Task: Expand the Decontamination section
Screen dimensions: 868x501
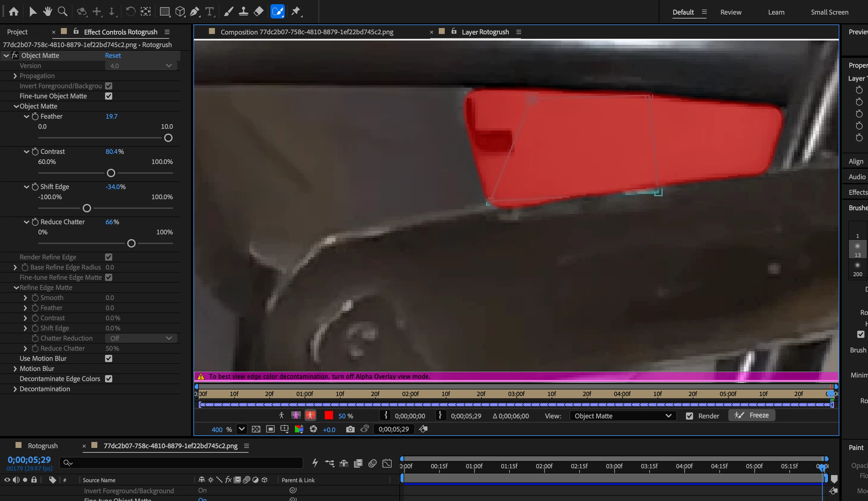Action: pos(15,389)
